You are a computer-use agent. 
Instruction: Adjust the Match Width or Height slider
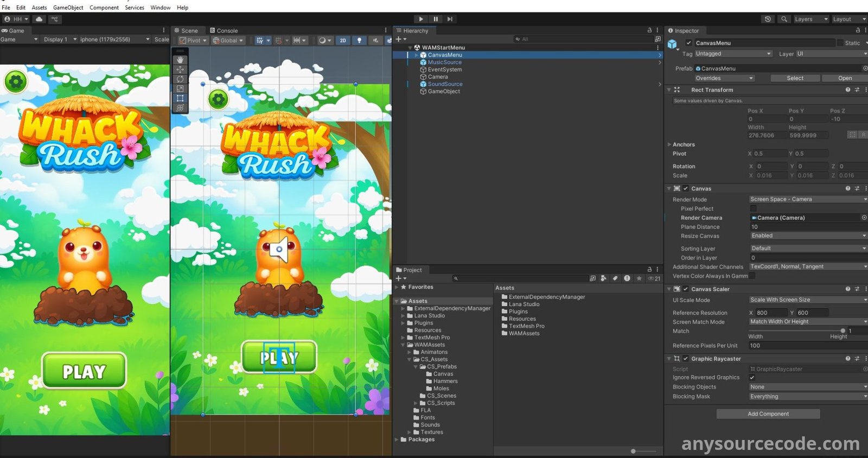[x=796, y=330]
